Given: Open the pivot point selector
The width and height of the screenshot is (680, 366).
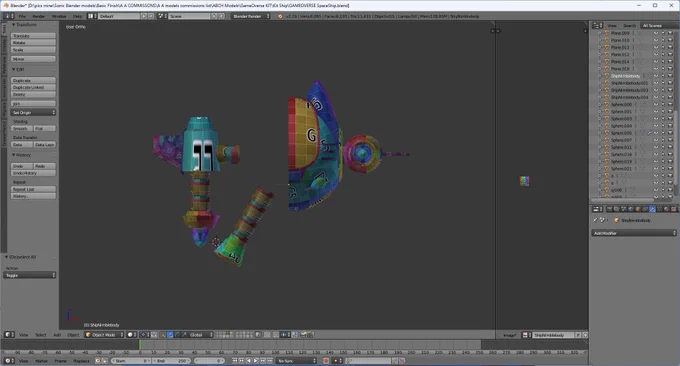Looking at the screenshot, I should pos(144,335).
